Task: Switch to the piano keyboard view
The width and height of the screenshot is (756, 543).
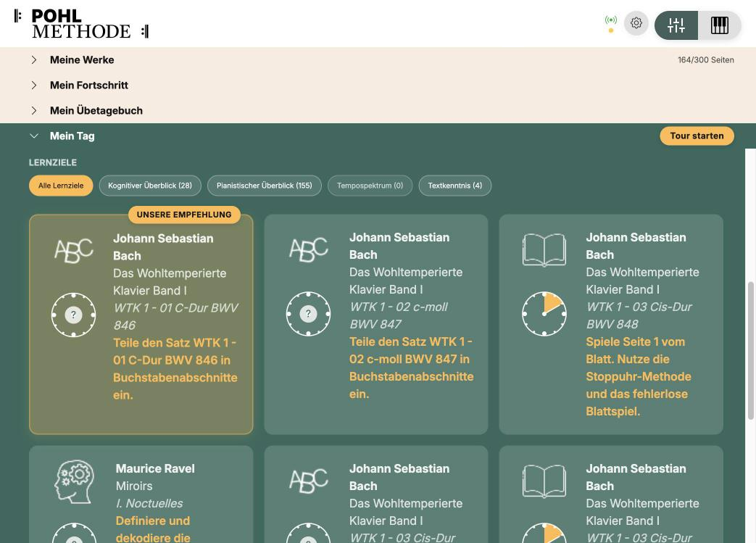Action: 719,25
